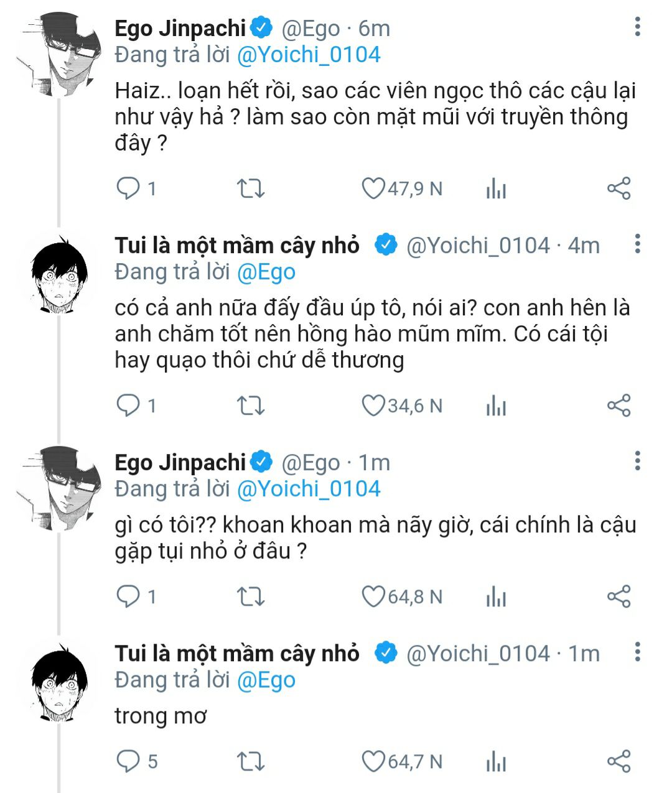Viewport: 672px width, 793px height.
Task: Open @Yoichi_0104 mention link in first tweet
Action: pyautogui.click(x=309, y=55)
